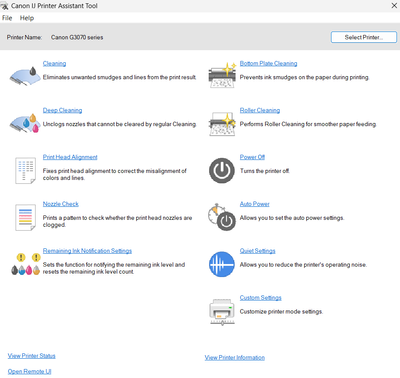Open Remaining Ink Notification Settings link

click(x=87, y=251)
